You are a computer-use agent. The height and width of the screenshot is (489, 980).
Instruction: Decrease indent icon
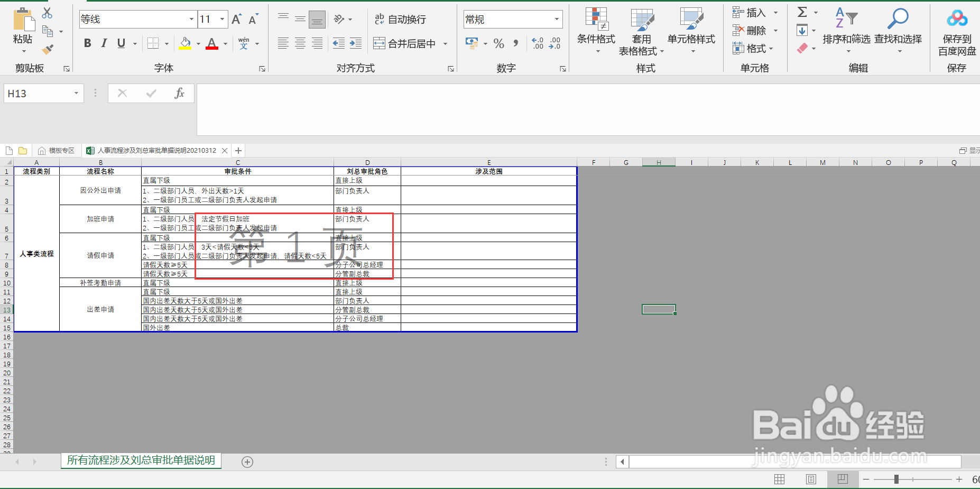pyautogui.click(x=339, y=43)
